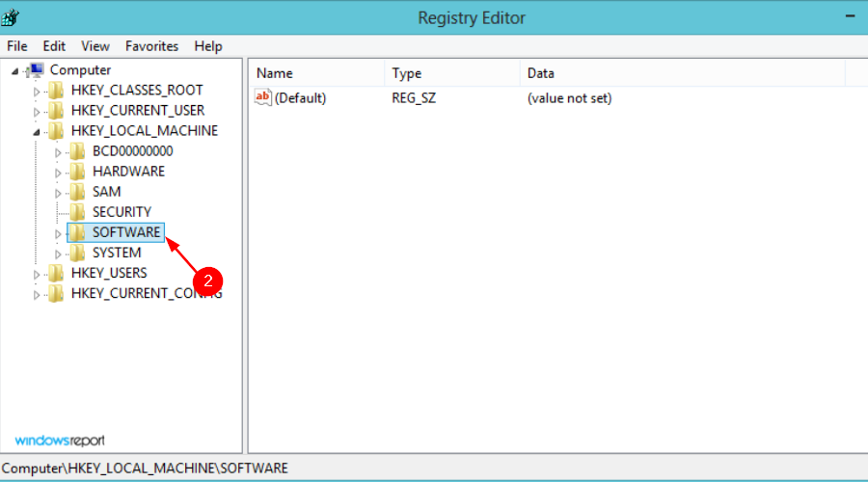Open the View menu

tap(95, 46)
